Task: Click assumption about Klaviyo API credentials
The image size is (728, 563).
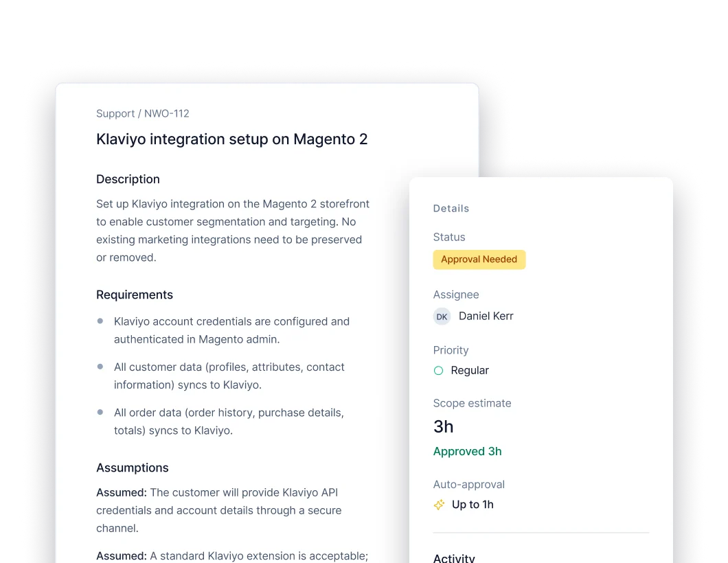Action: (218, 510)
